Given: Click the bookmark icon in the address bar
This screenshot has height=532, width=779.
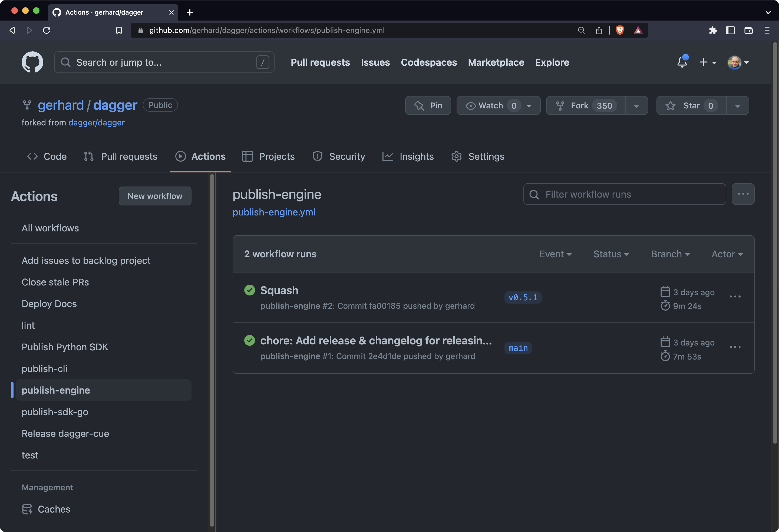Looking at the screenshot, I should 119,31.
